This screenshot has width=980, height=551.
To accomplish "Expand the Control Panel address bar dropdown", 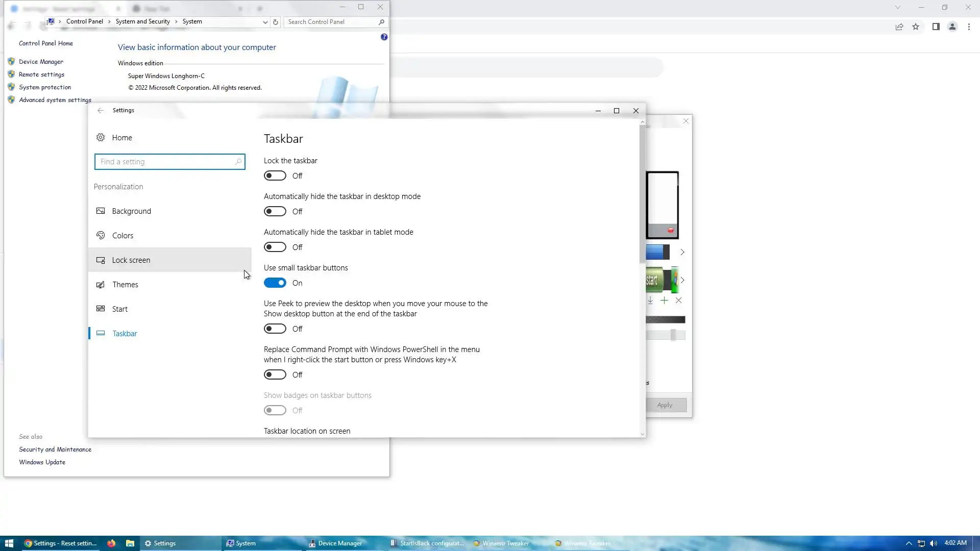I will click(265, 22).
